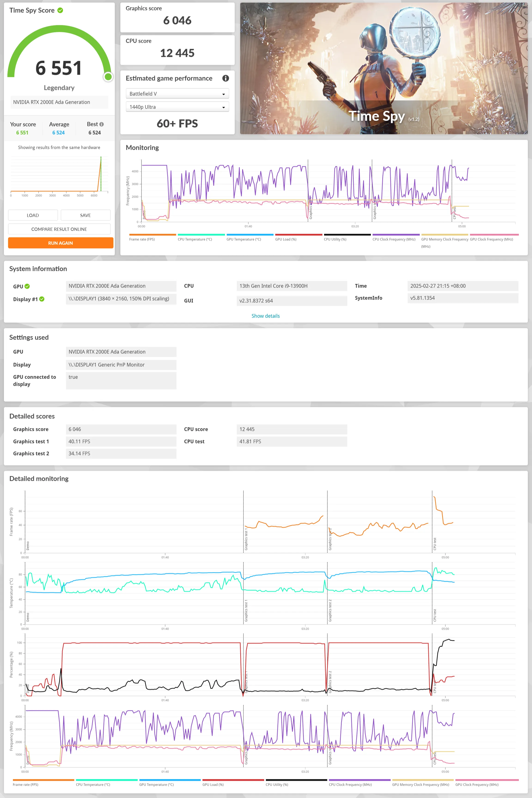Image resolution: width=532 pixels, height=798 pixels.
Task: Toggle Frame rate legend under Detailed monitoring
Action: coord(43,783)
